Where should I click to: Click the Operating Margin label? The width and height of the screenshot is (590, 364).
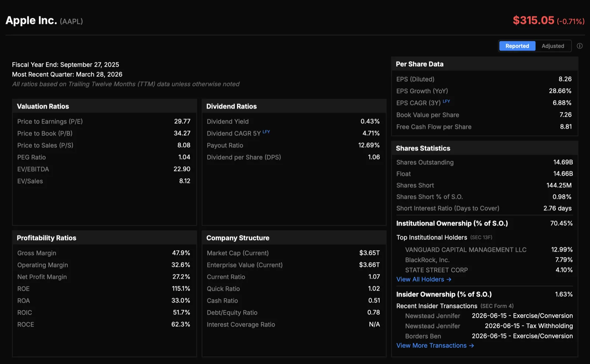point(42,265)
